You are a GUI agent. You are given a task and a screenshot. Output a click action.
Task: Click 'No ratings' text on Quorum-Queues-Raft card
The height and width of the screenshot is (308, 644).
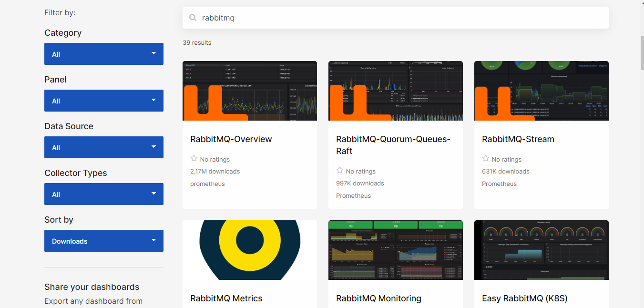[x=361, y=172]
